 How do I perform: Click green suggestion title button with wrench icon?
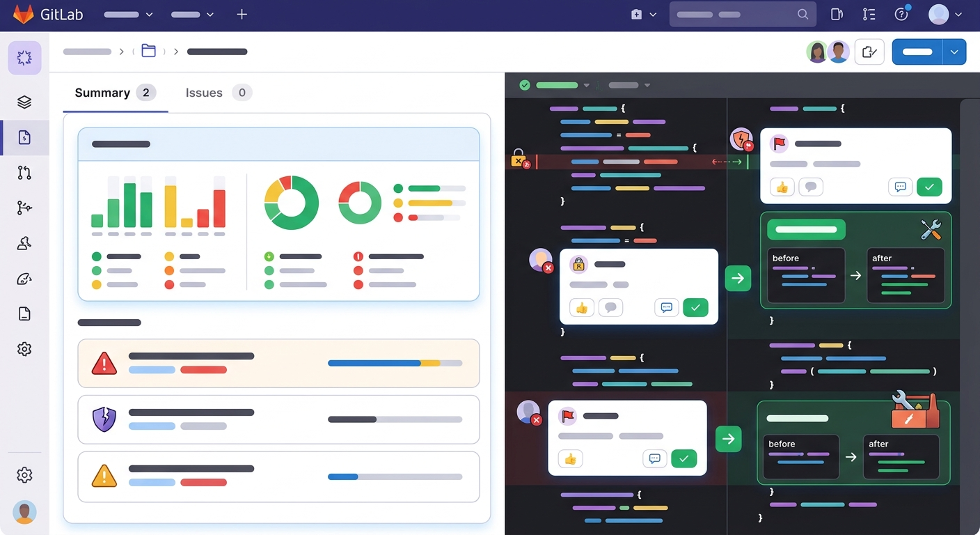tap(806, 229)
